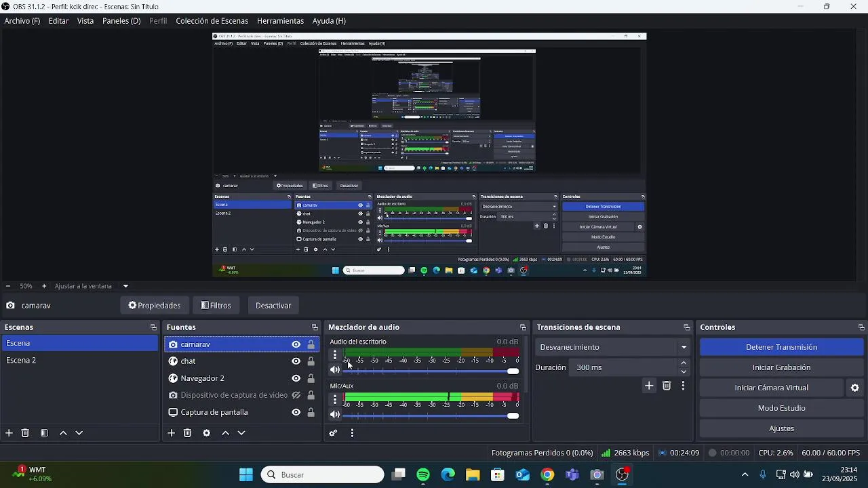The height and width of the screenshot is (488, 868).
Task: Hide chat source eye icon
Action: tap(296, 361)
